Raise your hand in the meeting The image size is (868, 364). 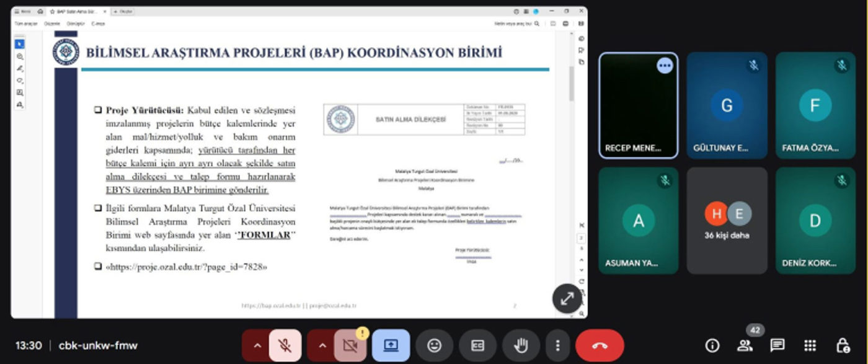(521, 345)
